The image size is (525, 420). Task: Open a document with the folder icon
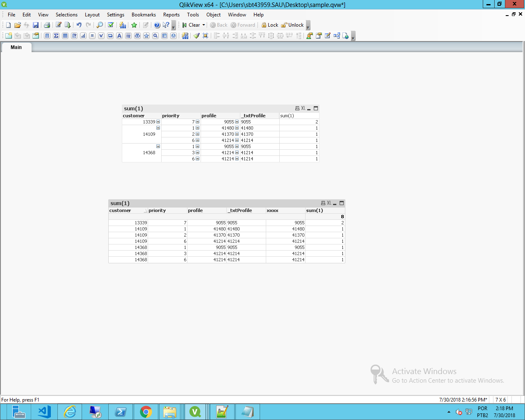pyautogui.click(x=17, y=25)
